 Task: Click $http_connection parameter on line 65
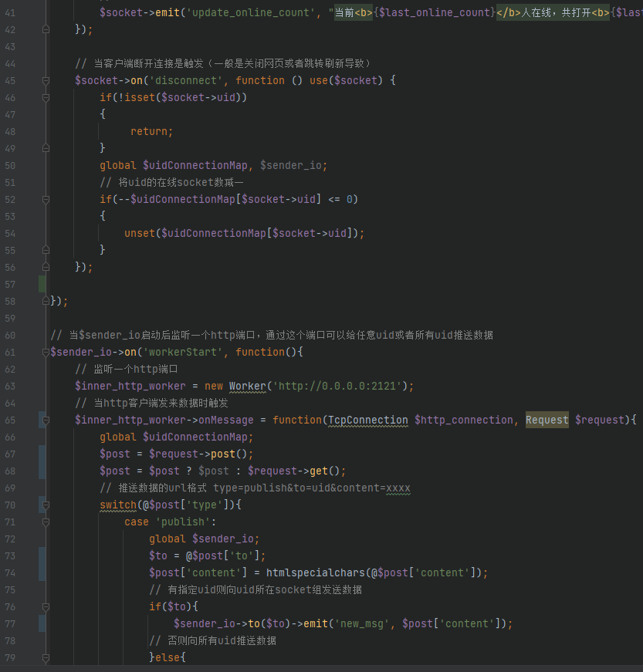[x=464, y=420]
